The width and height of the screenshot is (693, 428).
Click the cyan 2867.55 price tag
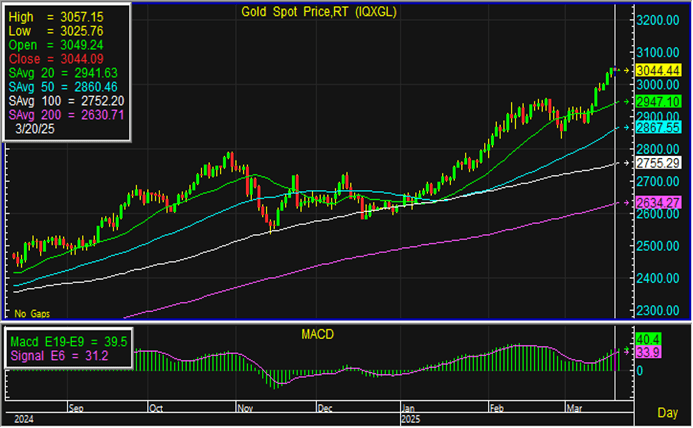[656, 128]
